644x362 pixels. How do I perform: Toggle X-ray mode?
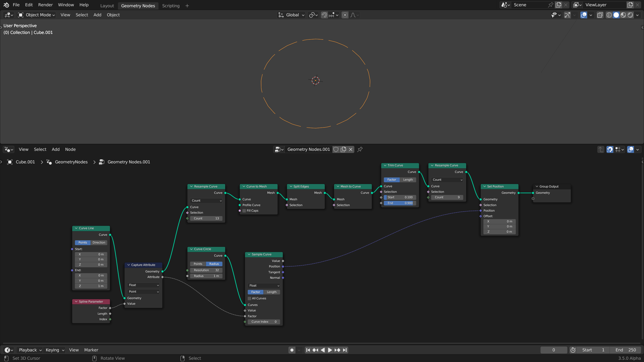[x=600, y=15]
